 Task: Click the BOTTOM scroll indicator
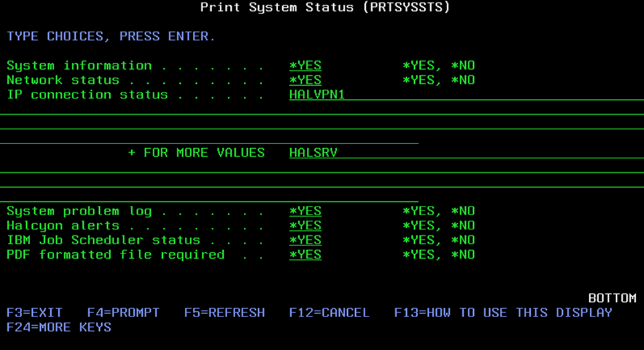point(612,298)
